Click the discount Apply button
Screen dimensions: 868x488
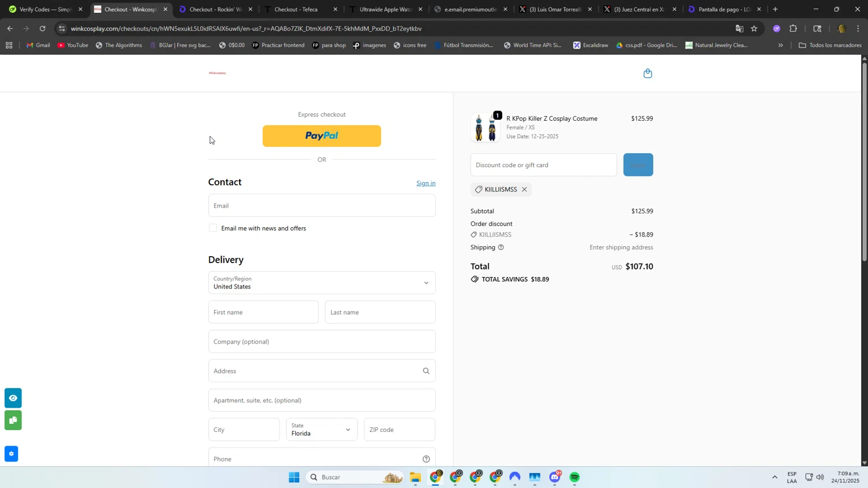pos(638,165)
